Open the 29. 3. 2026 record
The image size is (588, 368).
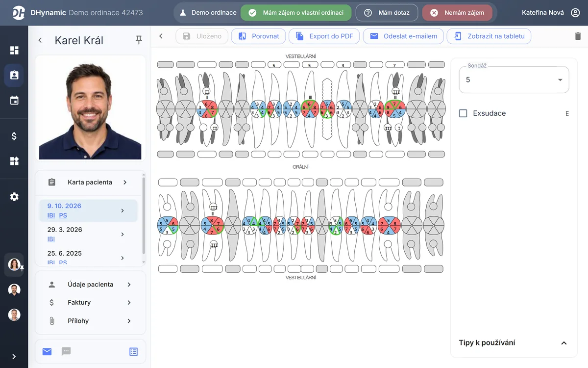pyautogui.click(x=88, y=234)
